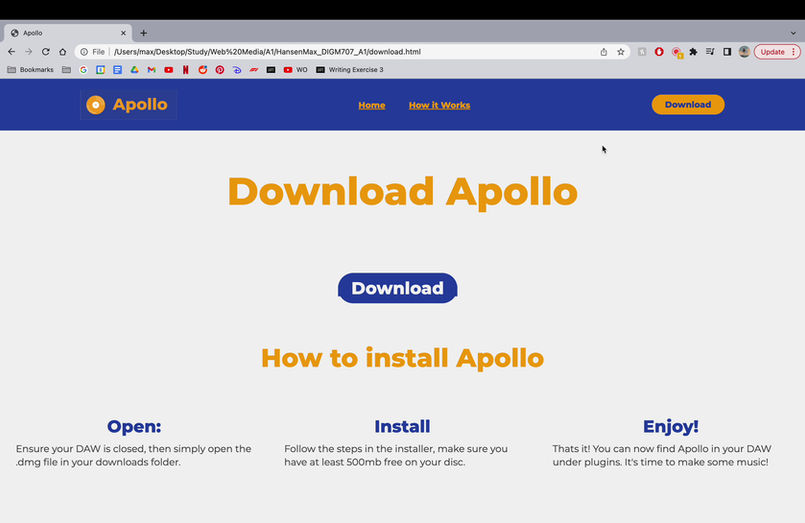Open the media control playlist icon
This screenshot has width=805, height=523.
point(710,52)
